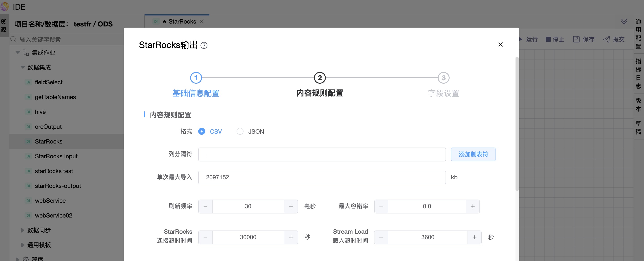Select the CSV format radio button
The height and width of the screenshot is (261, 644).
tap(202, 131)
